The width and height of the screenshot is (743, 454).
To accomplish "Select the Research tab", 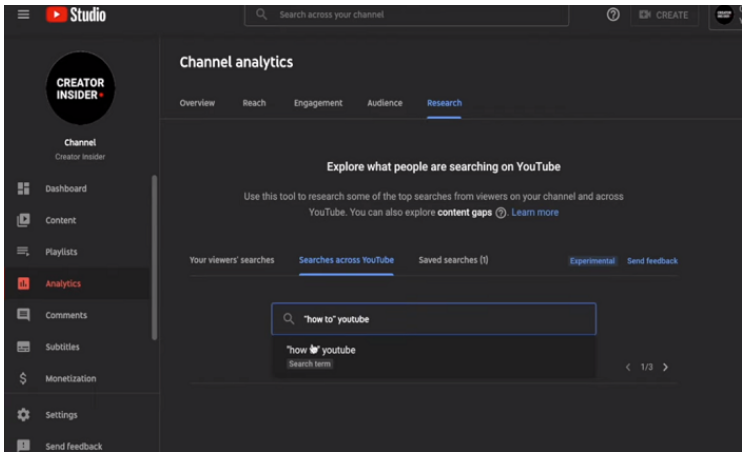I will (x=444, y=103).
